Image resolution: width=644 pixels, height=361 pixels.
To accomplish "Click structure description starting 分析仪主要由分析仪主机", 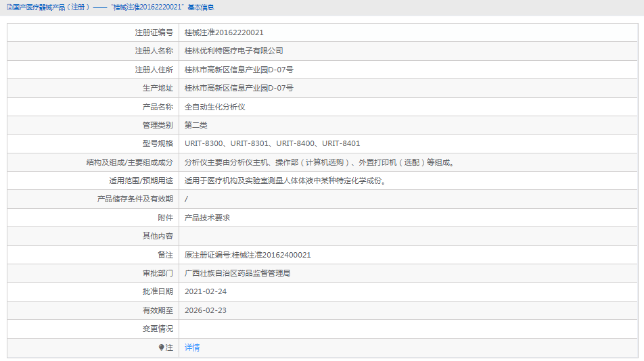I will tap(319, 162).
